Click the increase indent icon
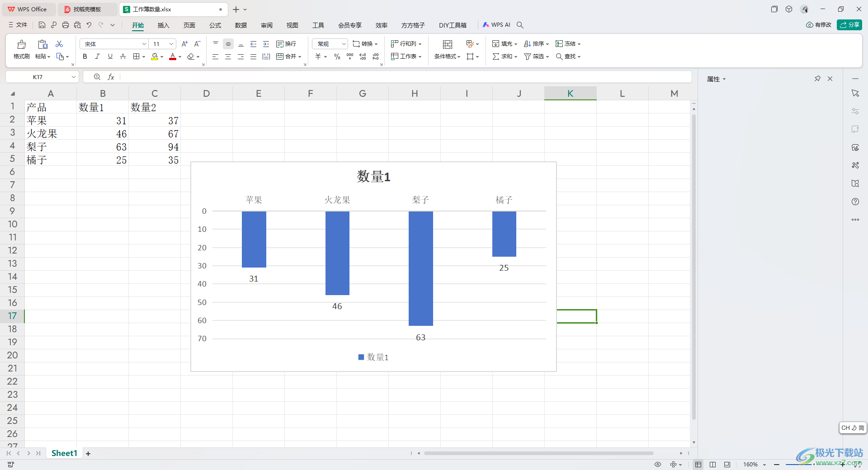Viewport: 868px width, 470px height. (x=266, y=44)
